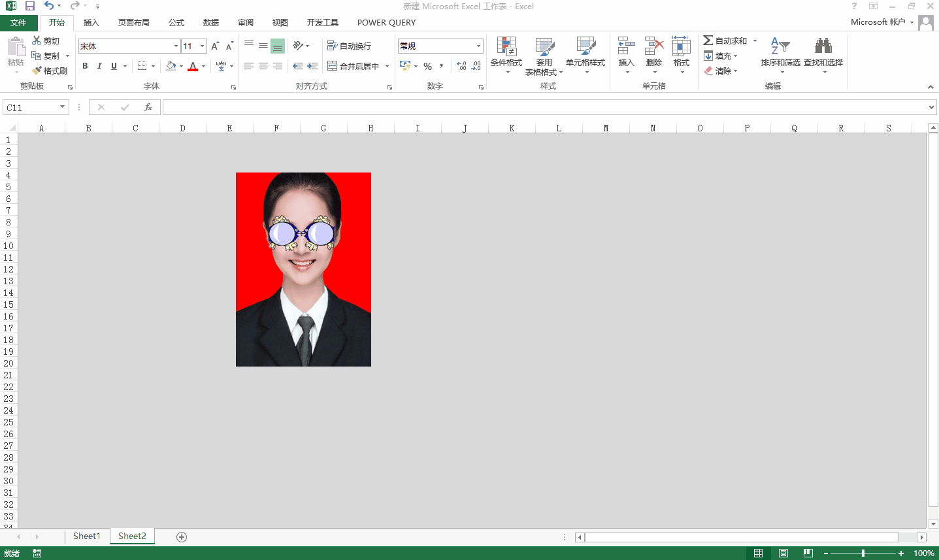Click the Format Painter brush icon
Screen dimensions: 939x560
tap(38, 71)
